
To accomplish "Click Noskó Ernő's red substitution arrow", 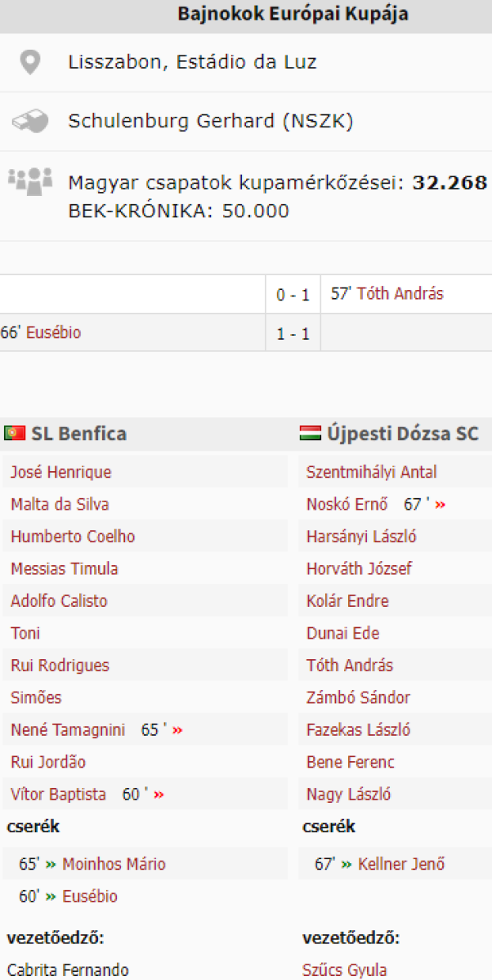I will tap(441, 505).
